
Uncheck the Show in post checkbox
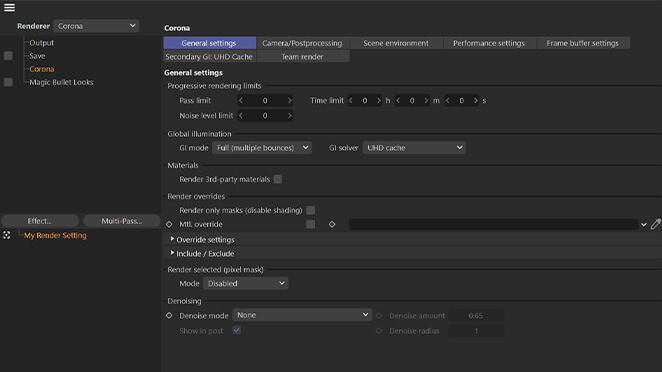click(x=237, y=330)
